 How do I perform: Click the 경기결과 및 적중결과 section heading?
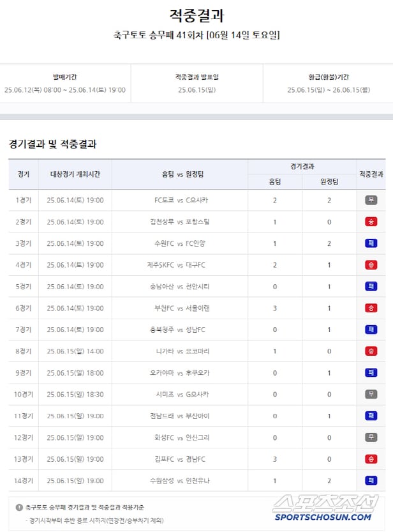pyautogui.click(x=52, y=144)
